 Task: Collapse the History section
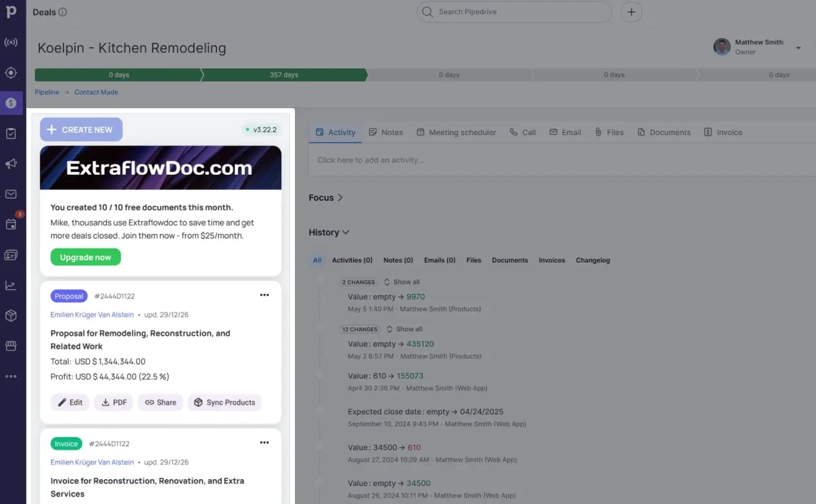coord(329,232)
